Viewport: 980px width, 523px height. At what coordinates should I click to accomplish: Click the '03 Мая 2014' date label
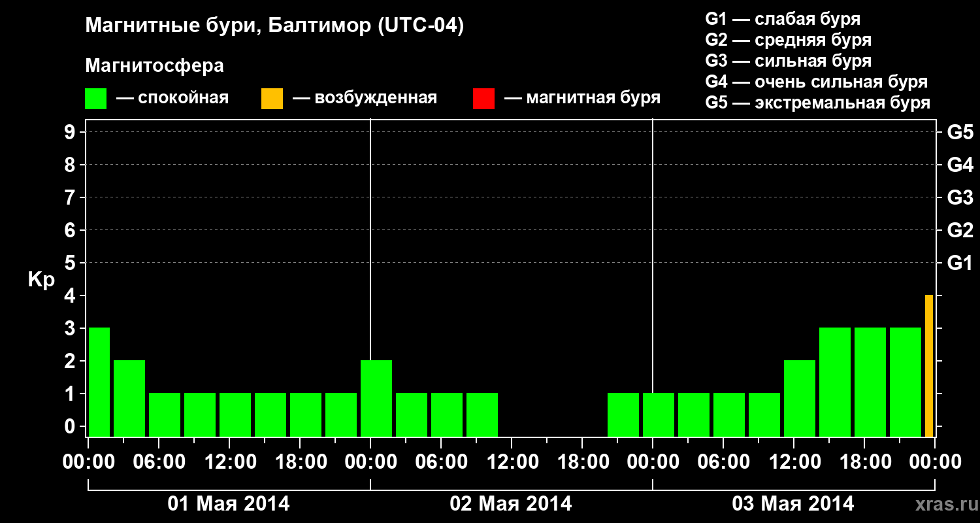[x=793, y=504]
